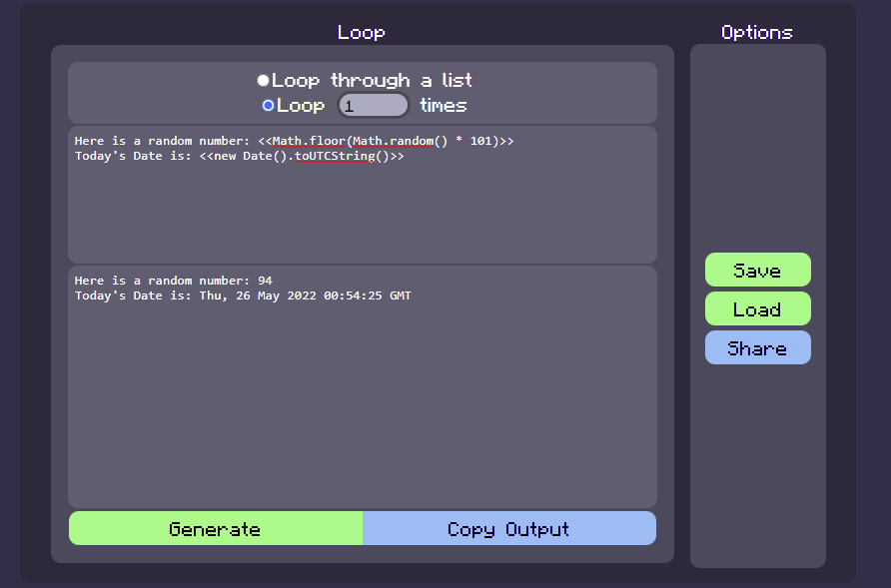Screen dimensions: 891x588
Task: Click the Load button in Options panel
Action: pyautogui.click(x=757, y=308)
